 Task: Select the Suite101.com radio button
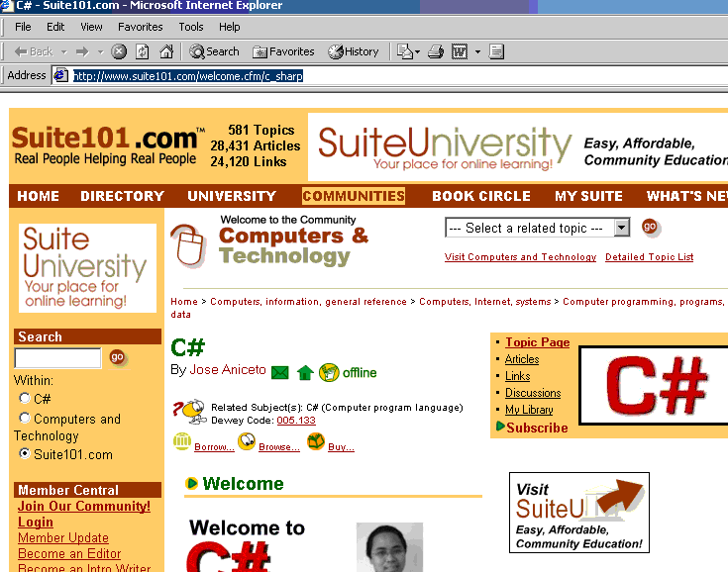click(25, 454)
